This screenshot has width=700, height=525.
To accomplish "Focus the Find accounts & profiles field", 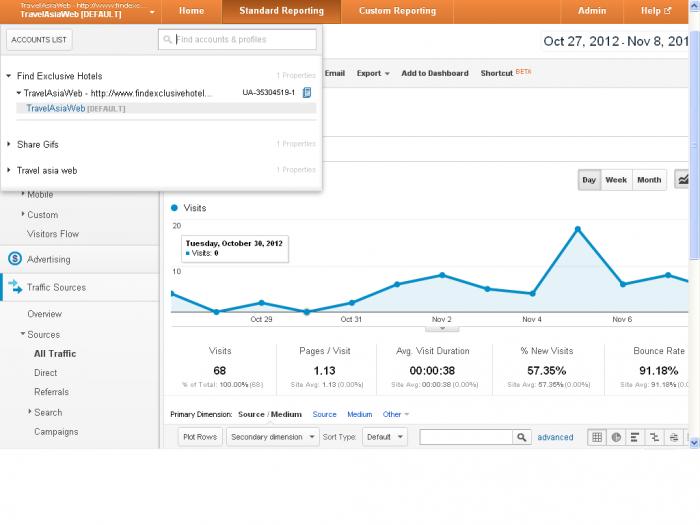I will [x=237, y=39].
